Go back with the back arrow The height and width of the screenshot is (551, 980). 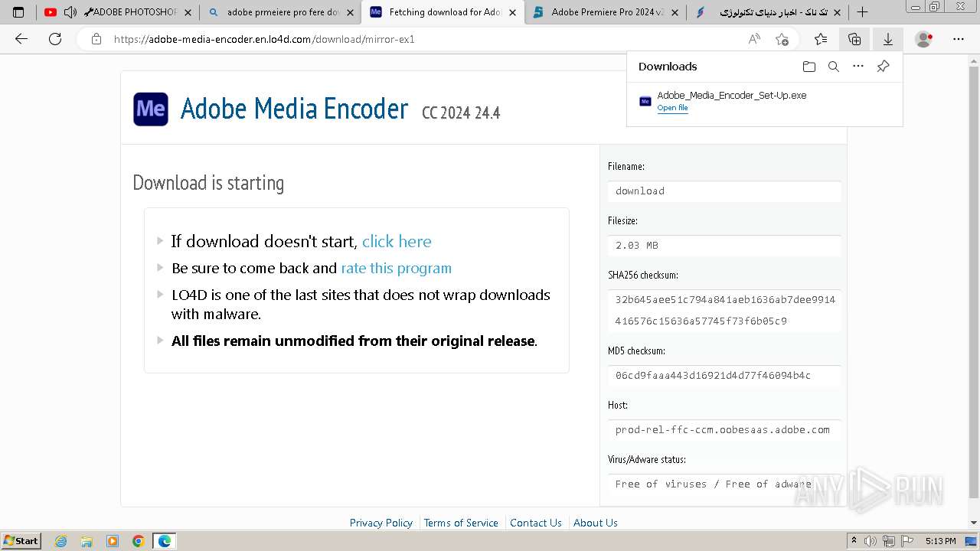(x=21, y=39)
